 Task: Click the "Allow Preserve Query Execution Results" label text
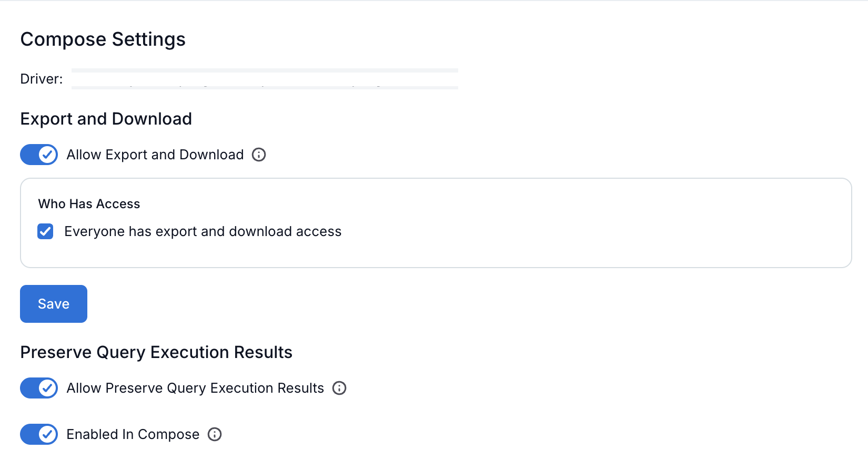[x=195, y=388]
